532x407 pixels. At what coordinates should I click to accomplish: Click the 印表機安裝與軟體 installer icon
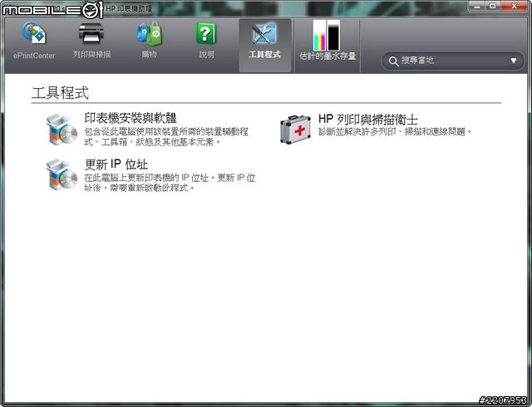click(x=62, y=130)
